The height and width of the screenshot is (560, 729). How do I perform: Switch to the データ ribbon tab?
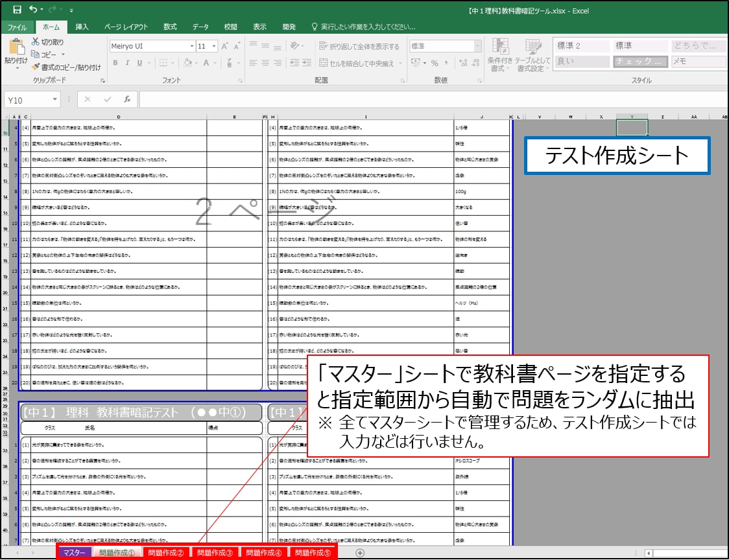[200, 27]
